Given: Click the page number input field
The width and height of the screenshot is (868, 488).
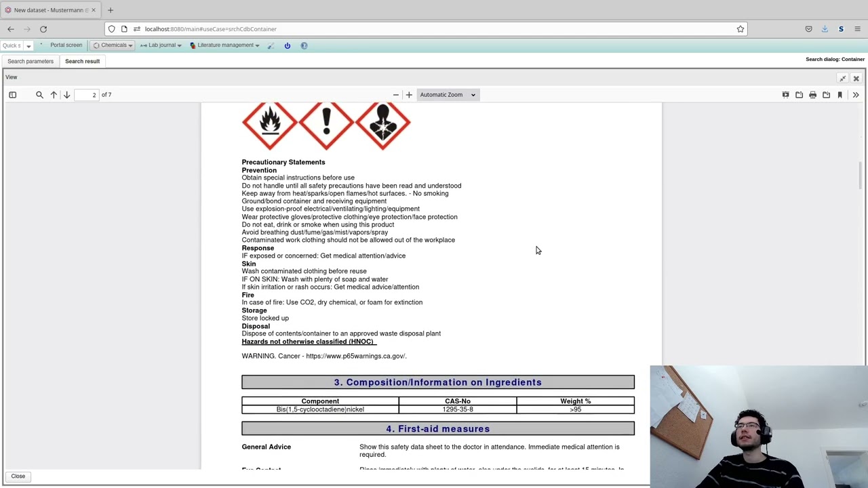Looking at the screenshot, I should point(87,95).
